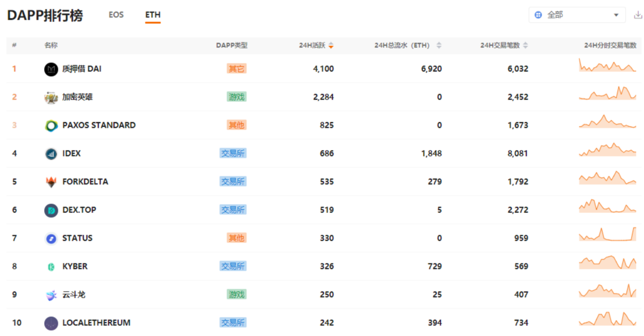
Task: Switch to the EOS tab
Action: [116, 15]
